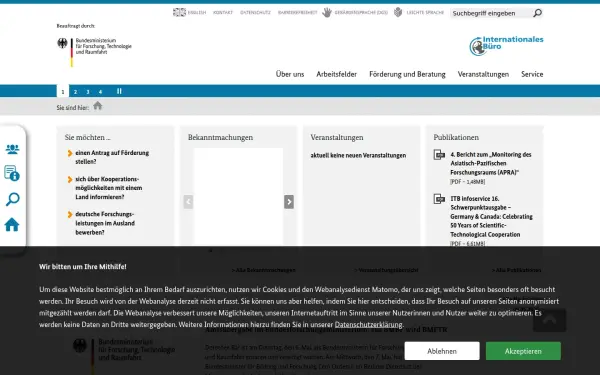Go to next Bekanntmachungen item
600x375 pixels.
click(x=289, y=202)
